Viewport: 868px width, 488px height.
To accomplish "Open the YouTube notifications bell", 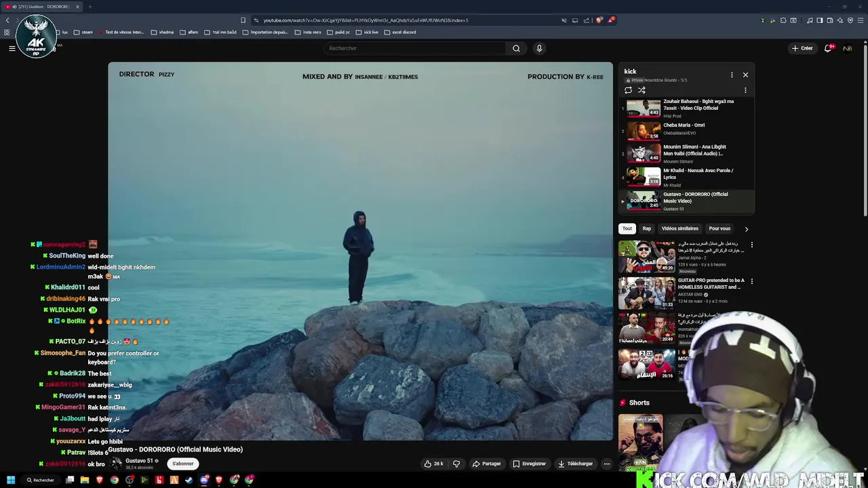I will [828, 48].
